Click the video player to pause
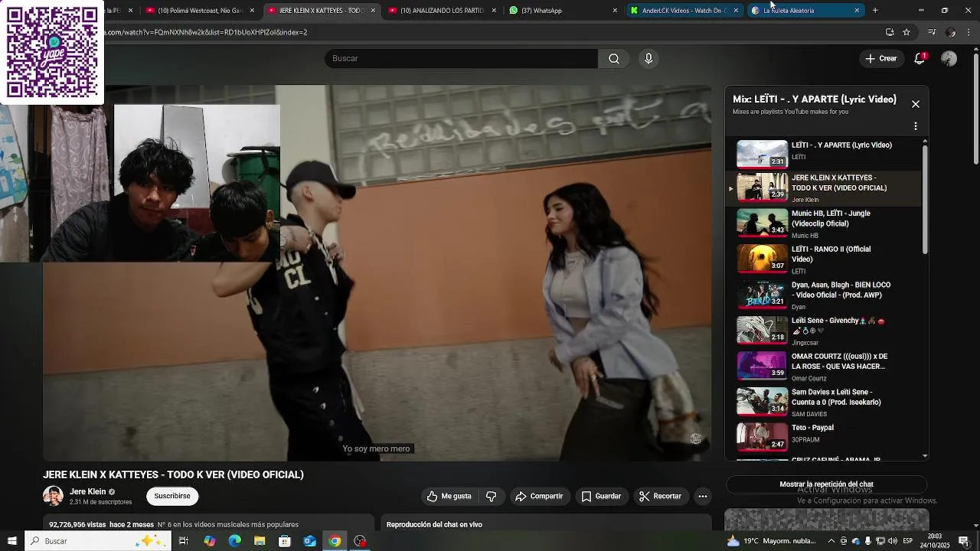Viewport: 980px width, 551px height. coord(377,273)
